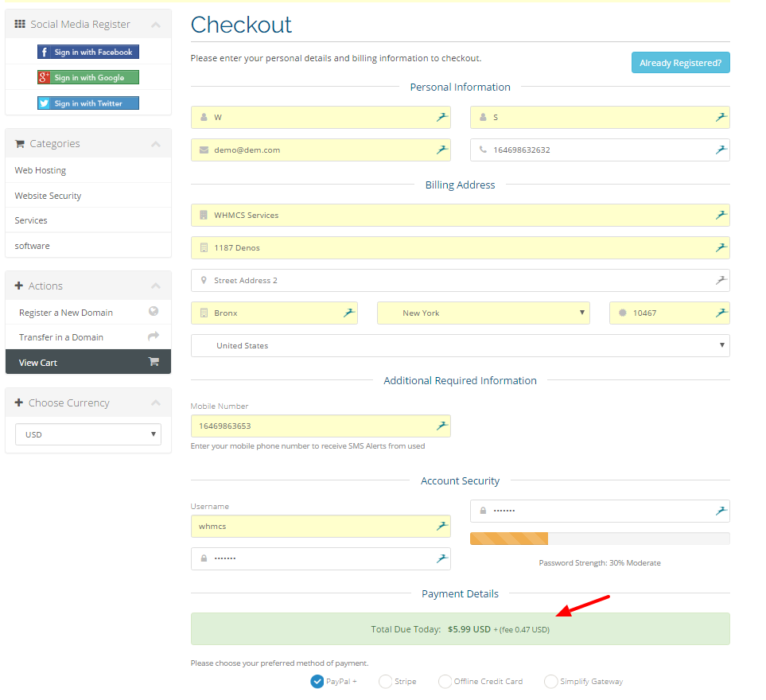Open the USD currency dropdown
The image size is (766, 700).
(88, 434)
